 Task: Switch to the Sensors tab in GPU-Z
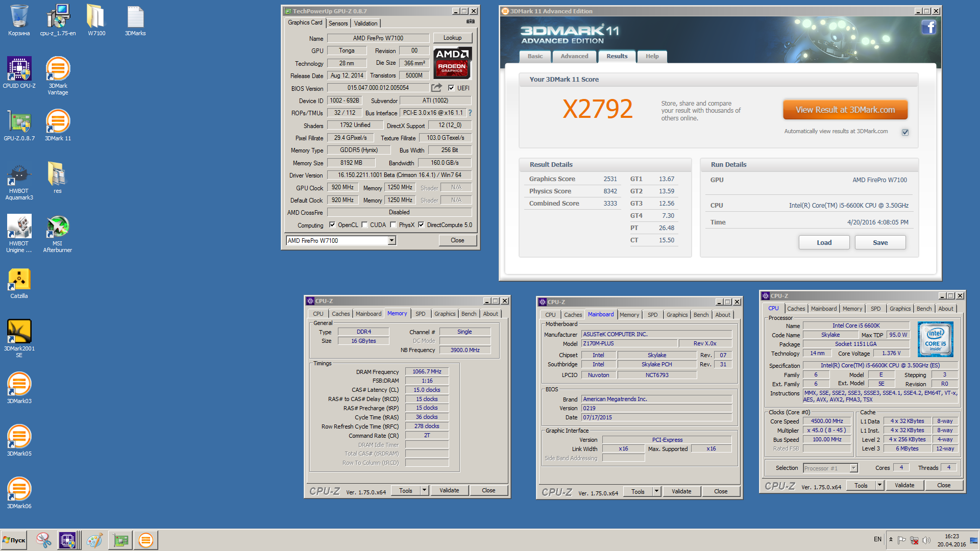pos(338,23)
